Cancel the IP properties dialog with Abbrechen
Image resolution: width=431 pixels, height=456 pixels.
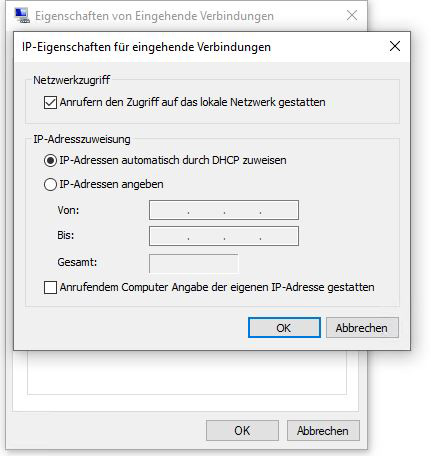[x=362, y=328]
